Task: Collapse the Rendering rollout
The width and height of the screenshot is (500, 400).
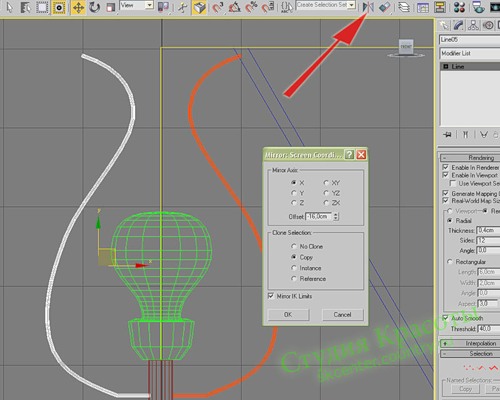Action: click(x=470, y=157)
